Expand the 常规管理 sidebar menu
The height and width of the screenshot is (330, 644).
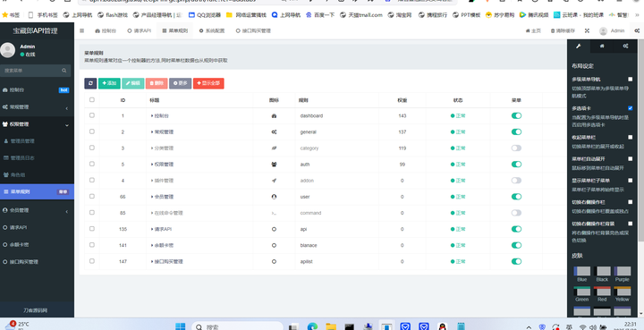36,106
